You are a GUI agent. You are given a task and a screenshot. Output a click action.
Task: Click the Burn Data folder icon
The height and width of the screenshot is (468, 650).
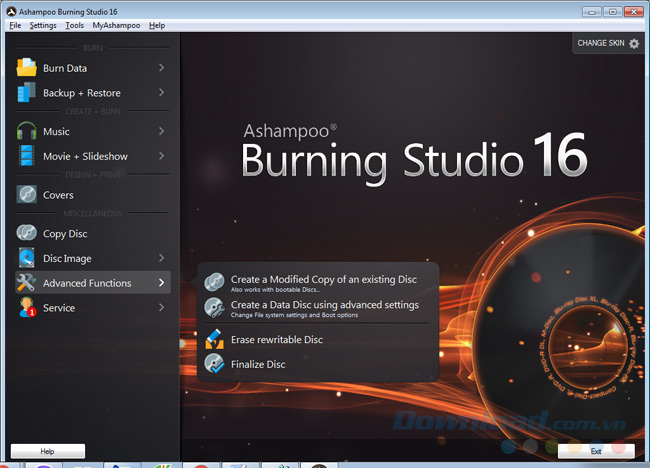(x=26, y=68)
